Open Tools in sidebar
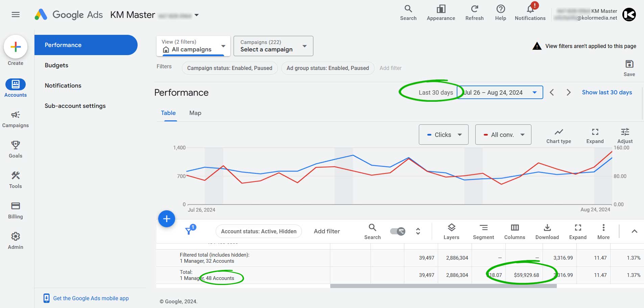The image size is (644, 308). [x=16, y=180]
